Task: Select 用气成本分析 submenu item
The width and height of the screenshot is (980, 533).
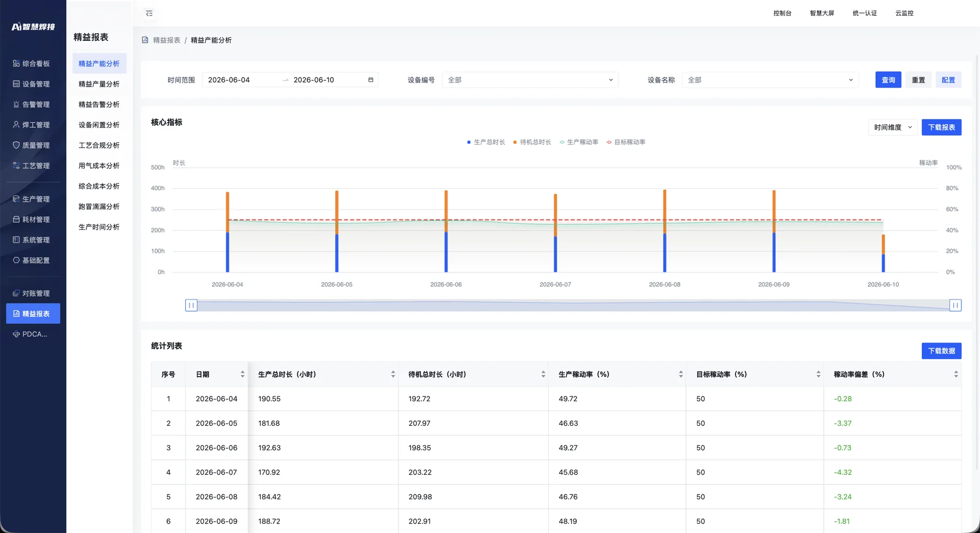Action: (x=99, y=166)
